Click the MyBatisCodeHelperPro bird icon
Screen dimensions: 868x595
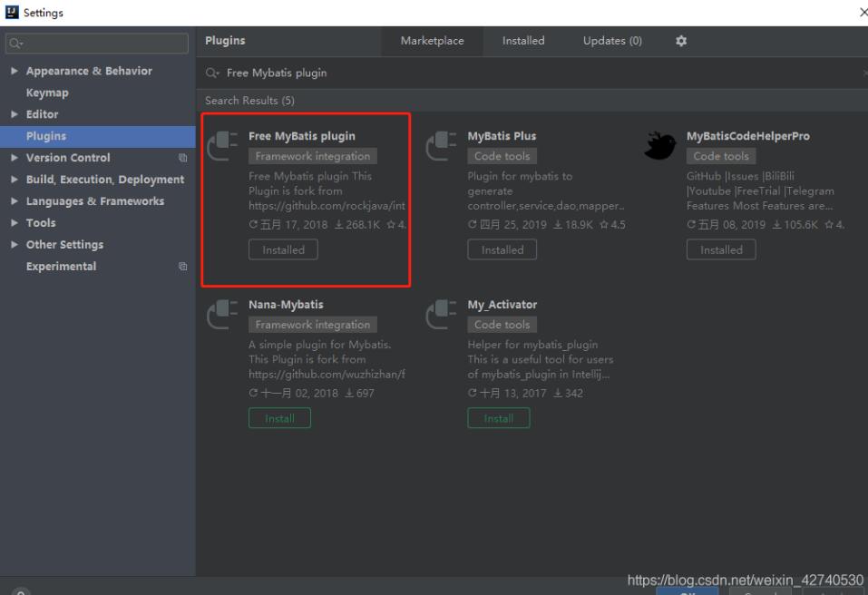point(660,145)
